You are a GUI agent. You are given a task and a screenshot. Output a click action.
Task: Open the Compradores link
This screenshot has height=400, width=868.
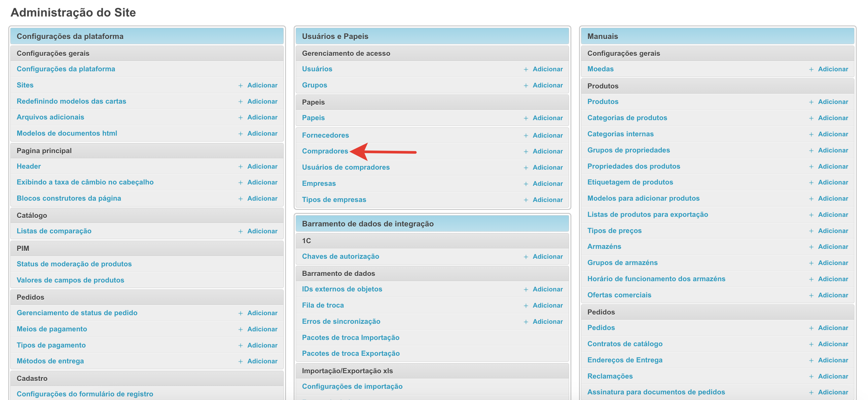(x=325, y=151)
